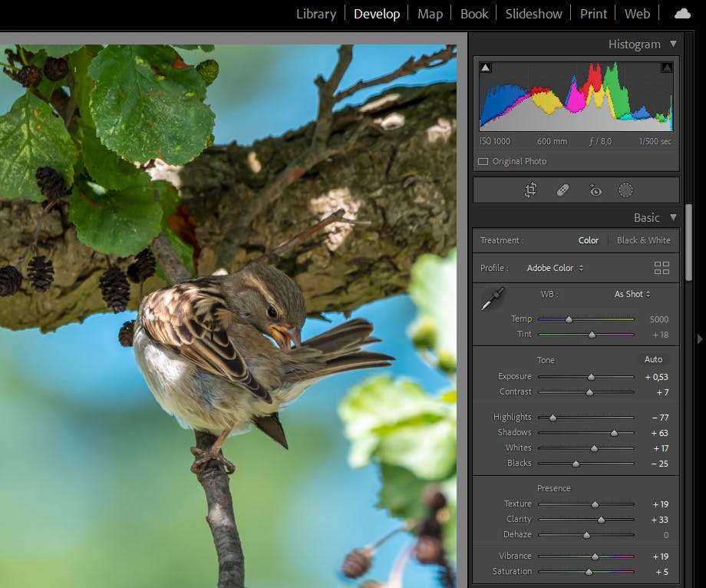
Task: Open the Masking tool
Action: click(626, 190)
